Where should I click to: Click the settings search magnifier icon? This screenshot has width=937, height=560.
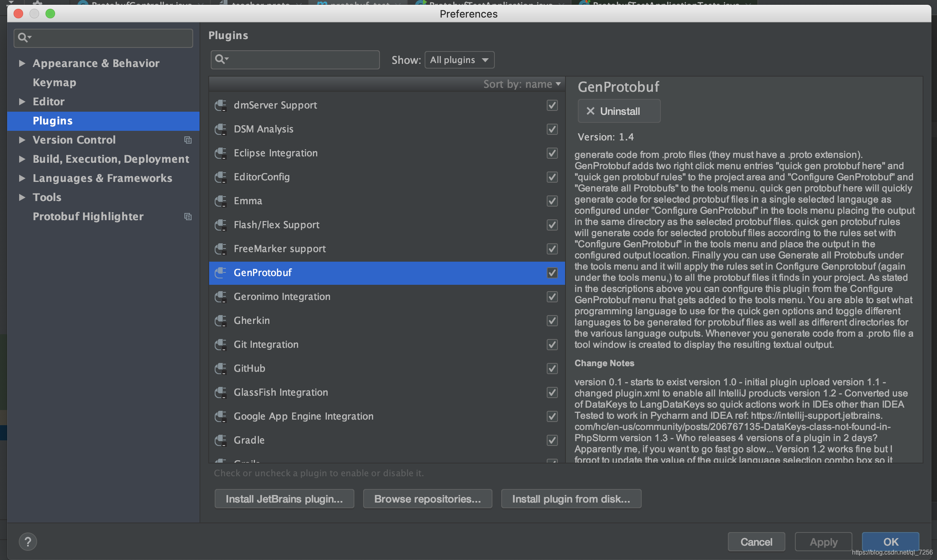click(x=24, y=37)
